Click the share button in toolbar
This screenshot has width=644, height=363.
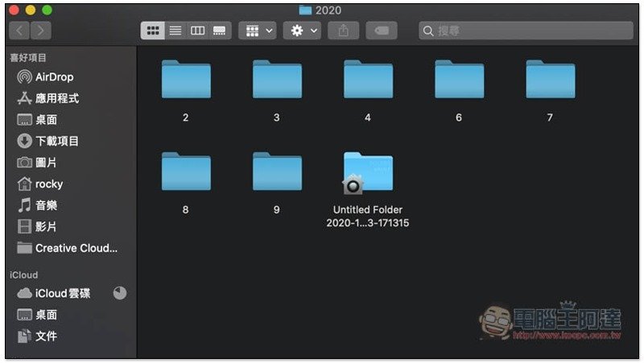(x=344, y=31)
